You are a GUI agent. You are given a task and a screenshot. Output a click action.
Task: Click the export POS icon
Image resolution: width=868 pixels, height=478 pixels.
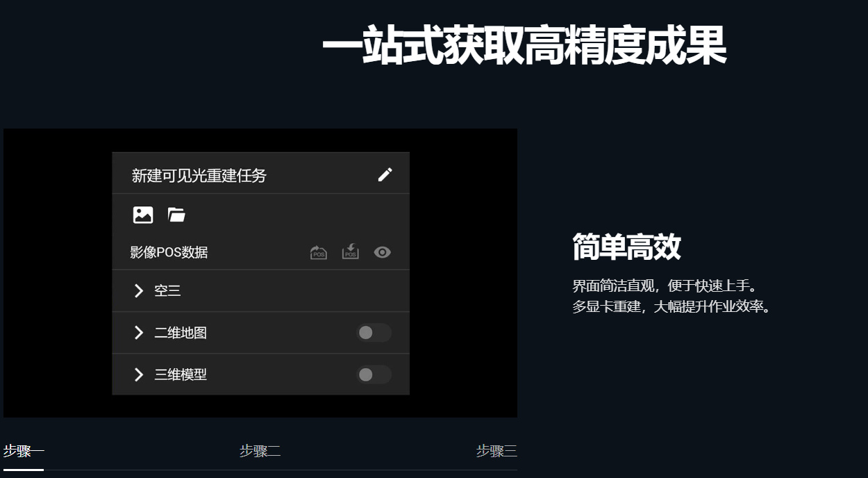tap(318, 252)
